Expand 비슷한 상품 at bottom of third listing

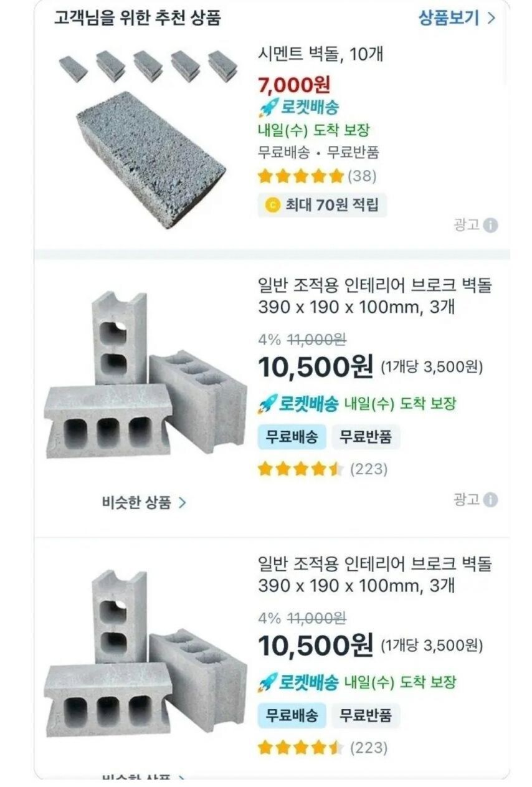pyautogui.click(x=144, y=778)
